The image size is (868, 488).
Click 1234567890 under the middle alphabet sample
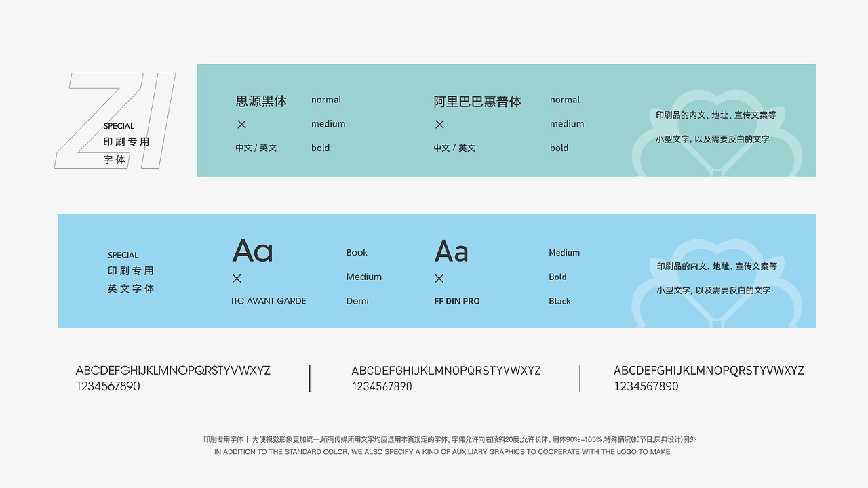382,386
